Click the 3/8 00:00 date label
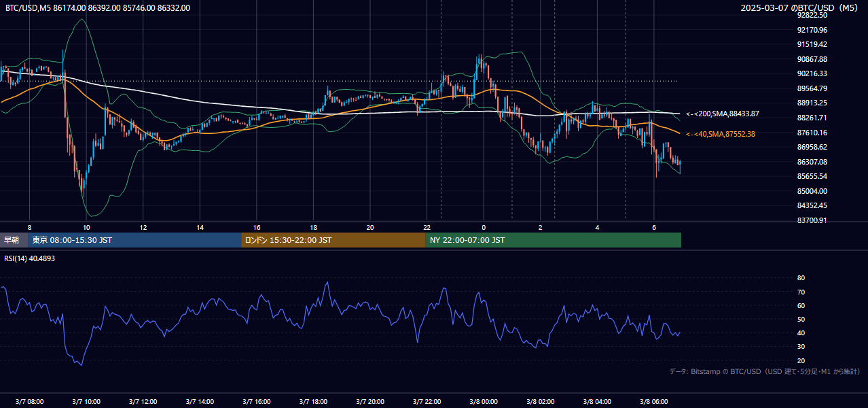 tap(484, 402)
